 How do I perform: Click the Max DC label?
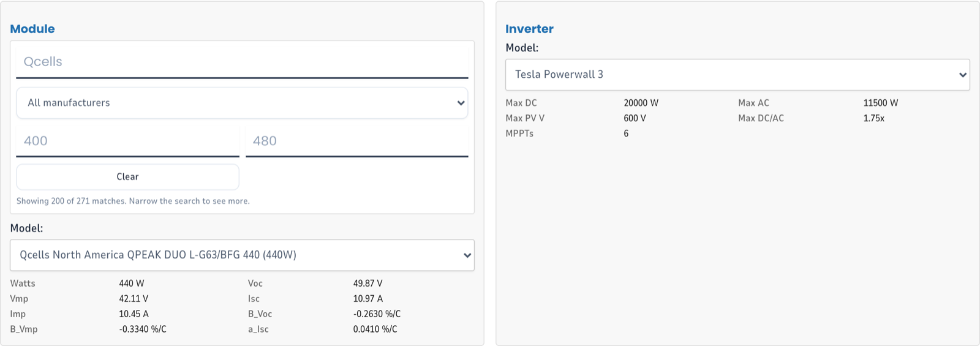pos(521,103)
